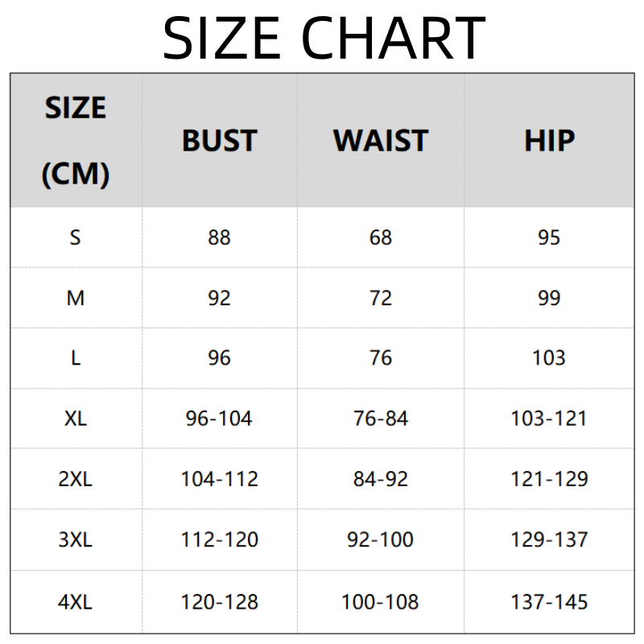Image resolution: width=644 pixels, height=644 pixels.
Task: Click the 3XL size row label
Action: [x=76, y=539]
